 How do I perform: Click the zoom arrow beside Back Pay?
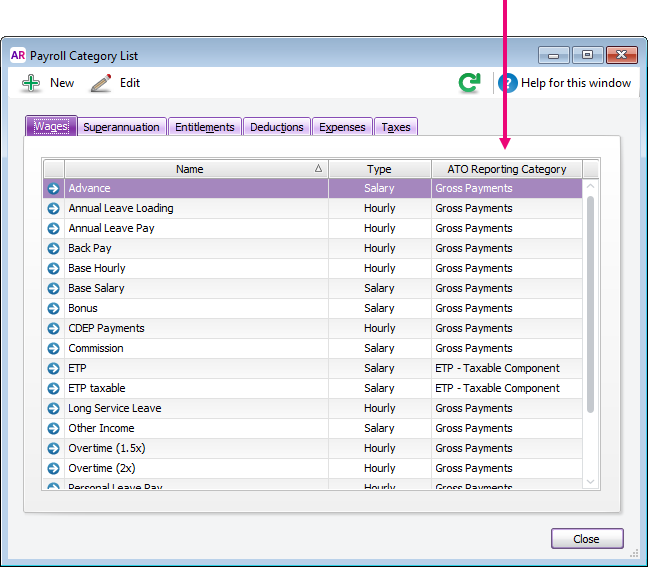54,248
